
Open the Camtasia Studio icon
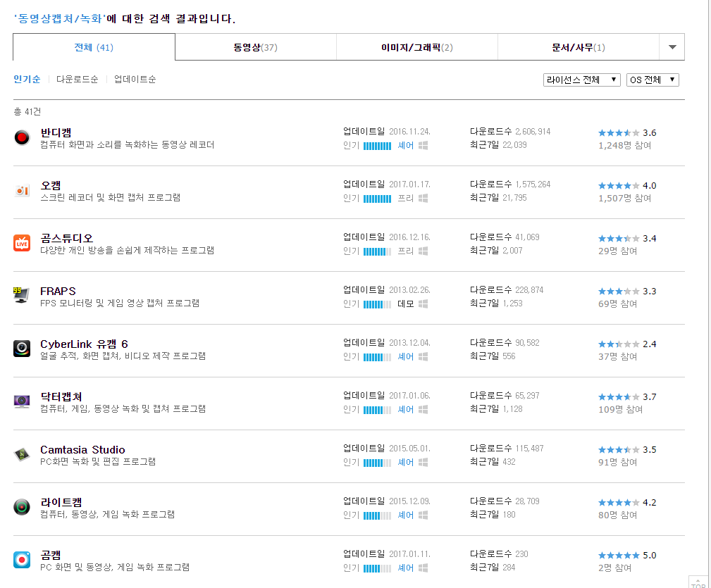(x=22, y=454)
